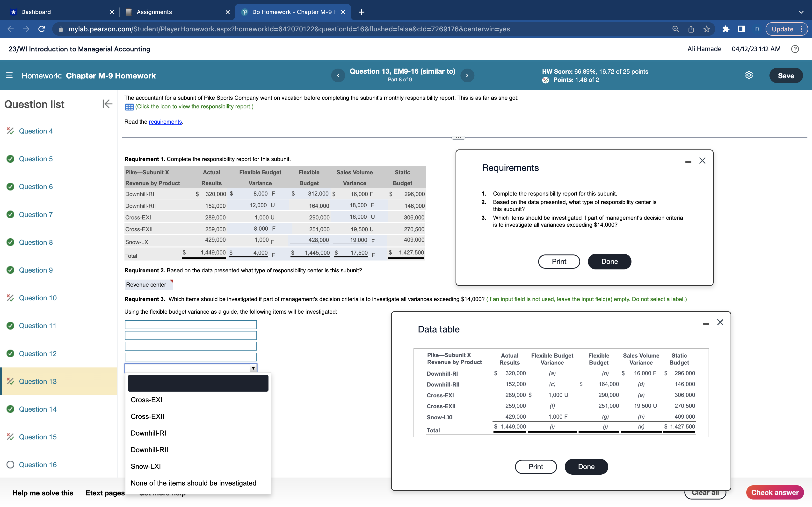Open Question 16 in question list

38,465
